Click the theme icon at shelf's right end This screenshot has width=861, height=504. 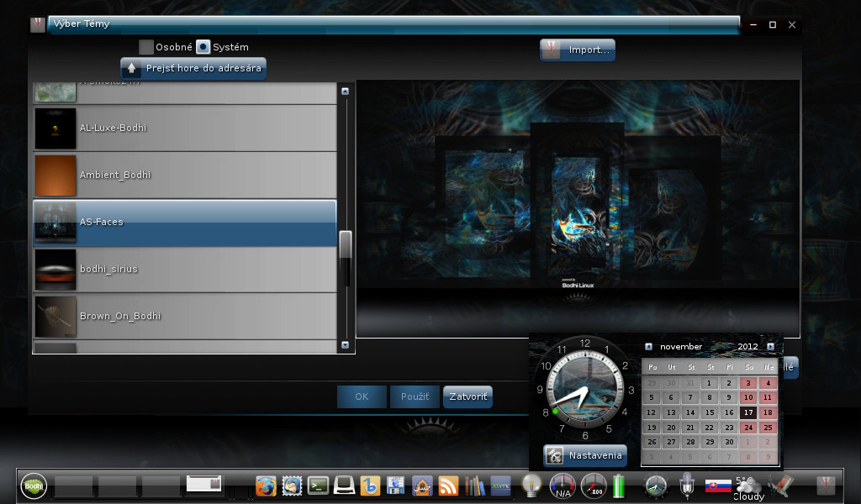click(x=826, y=486)
